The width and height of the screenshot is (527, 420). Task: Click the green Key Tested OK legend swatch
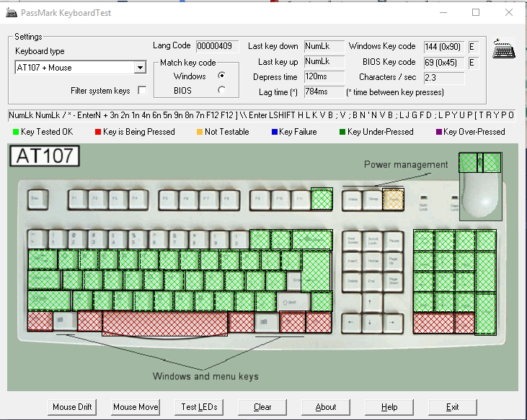click(x=15, y=132)
